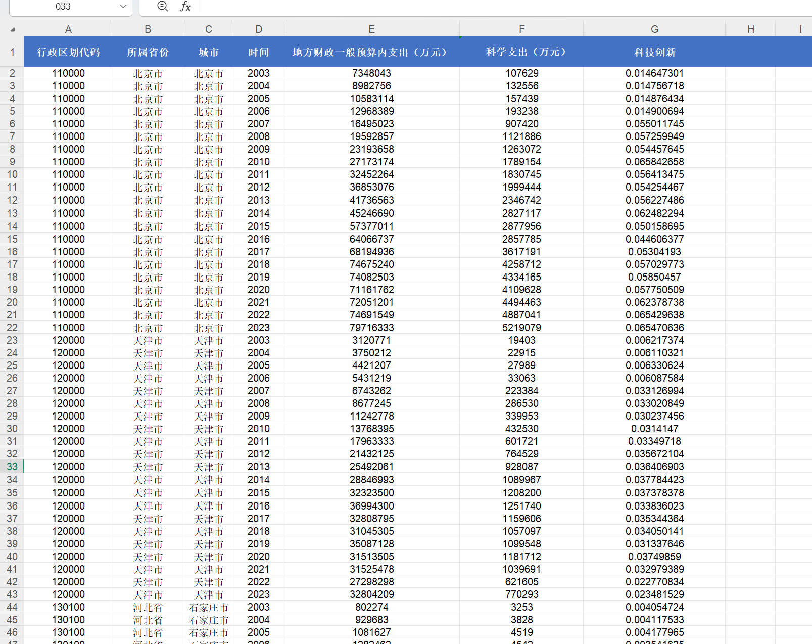Select the row 22 header number
The width and height of the screenshot is (812, 644).
(x=12, y=328)
